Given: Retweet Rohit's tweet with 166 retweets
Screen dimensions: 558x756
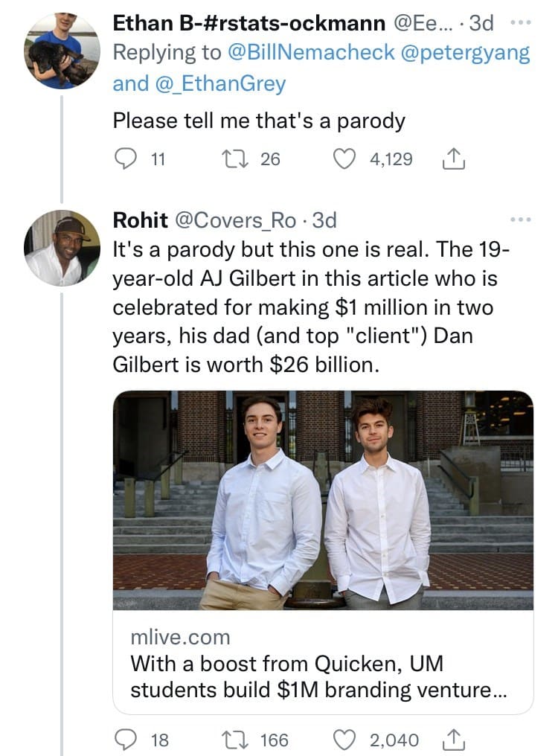Looking at the screenshot, I should point(234,740).
